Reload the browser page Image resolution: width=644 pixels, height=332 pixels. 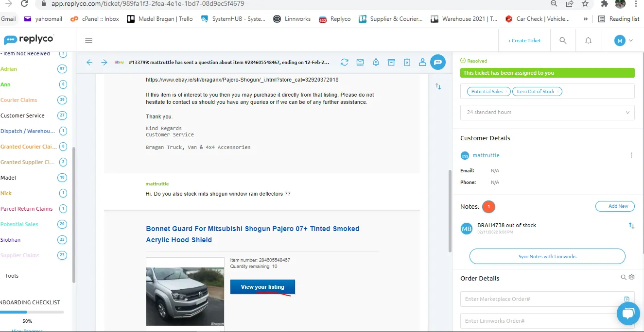(x=24, y=3)
